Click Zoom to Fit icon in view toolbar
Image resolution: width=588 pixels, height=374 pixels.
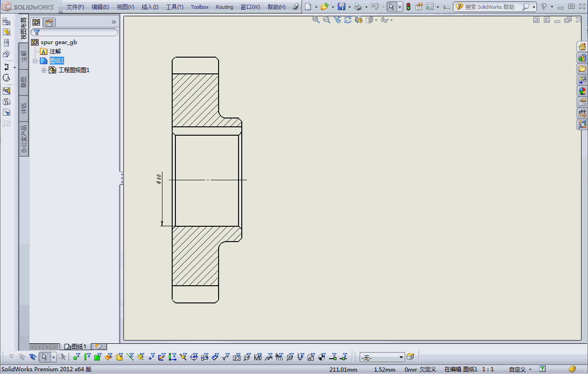pyautogui.click(x=316, y=20)
